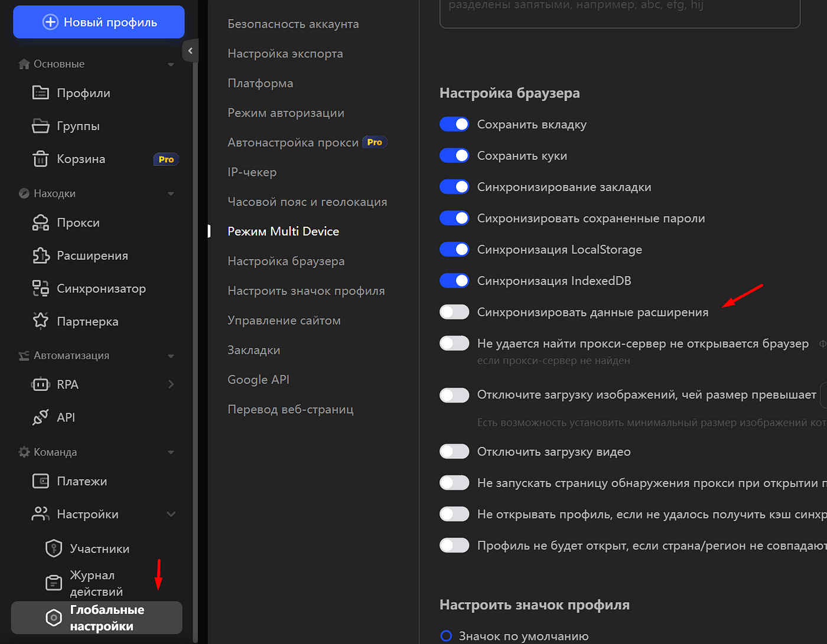
Task: Toggle Сихронизировать сохраненные пароли switch
Action: tap(454, 218)
